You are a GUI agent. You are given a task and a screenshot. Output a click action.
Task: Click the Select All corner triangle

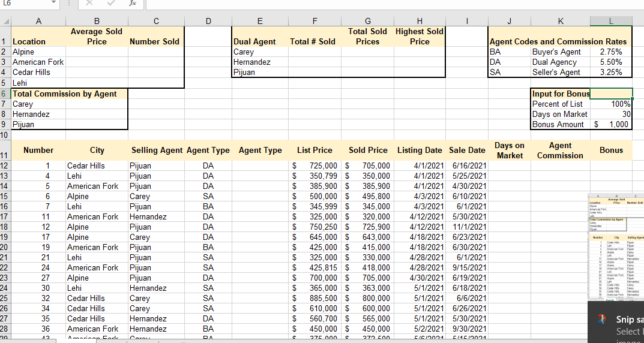5,21
